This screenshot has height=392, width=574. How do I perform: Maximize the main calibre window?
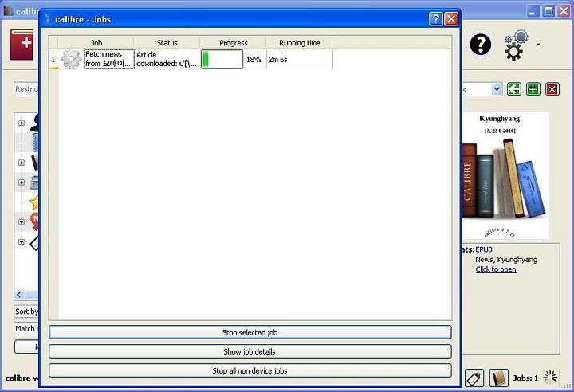pyautogui.click(x=548, y=11)
